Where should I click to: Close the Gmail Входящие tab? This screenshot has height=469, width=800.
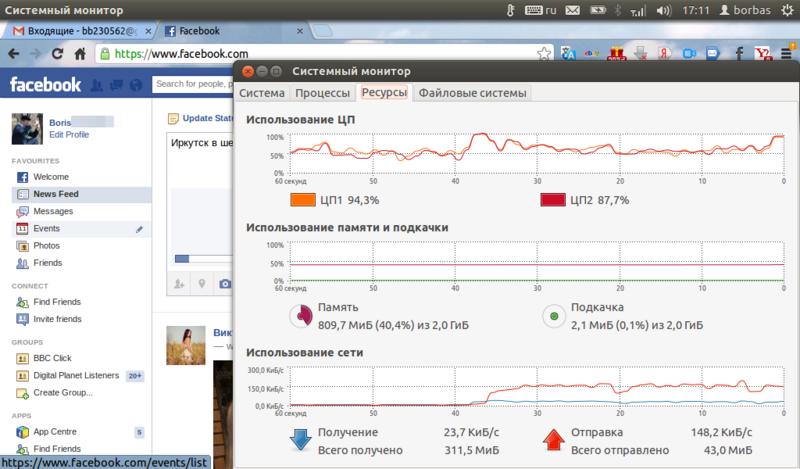pyautogui.click(x=148, y=31)
